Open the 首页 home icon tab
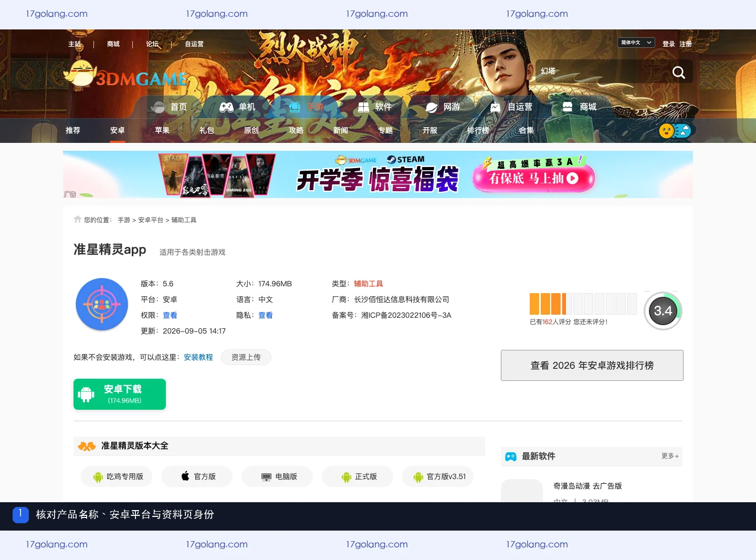This screenshot has height=560, width=756. coord(158,107)
